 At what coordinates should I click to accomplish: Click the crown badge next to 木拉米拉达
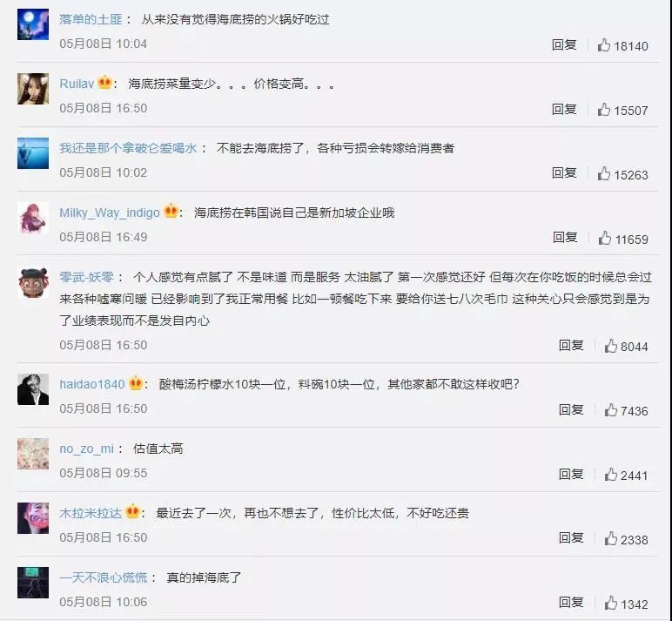(x=132, y=511)
